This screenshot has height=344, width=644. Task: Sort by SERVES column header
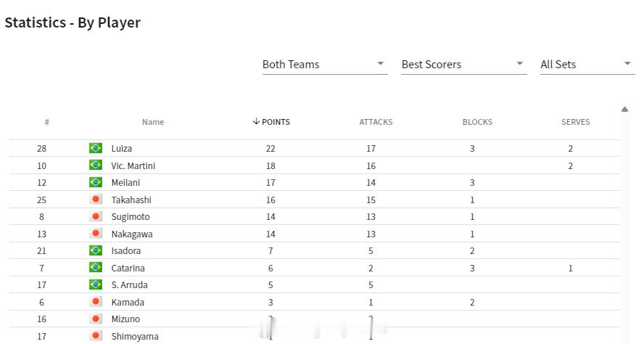click(x=575, y=122)
